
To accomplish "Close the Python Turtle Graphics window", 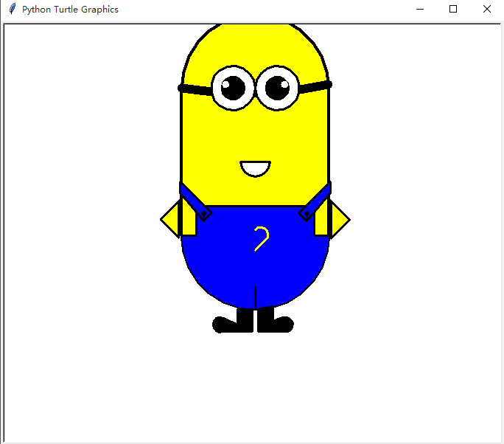I will [487, 9].
